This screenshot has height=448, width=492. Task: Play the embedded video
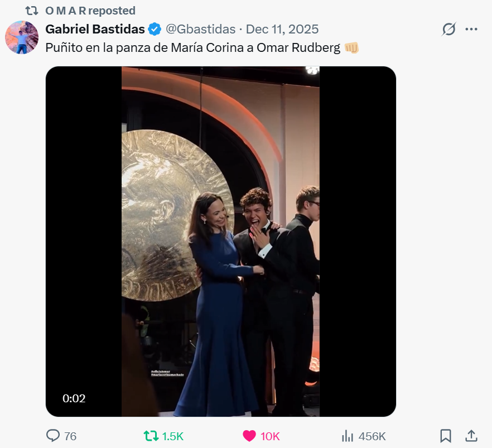tap(220, 242)
